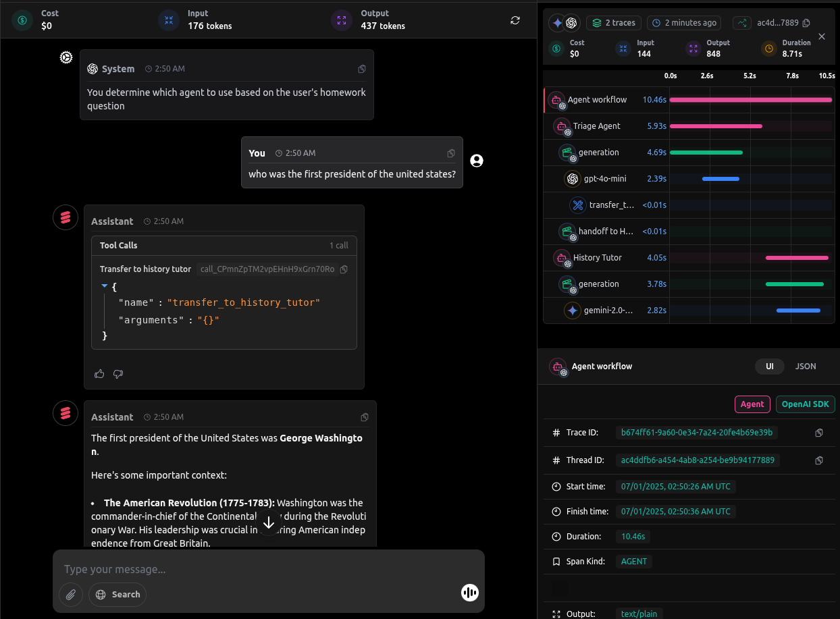840x619 pixels.
Task: Select the History Tutor span row
Action: click(x=598, y=258)
